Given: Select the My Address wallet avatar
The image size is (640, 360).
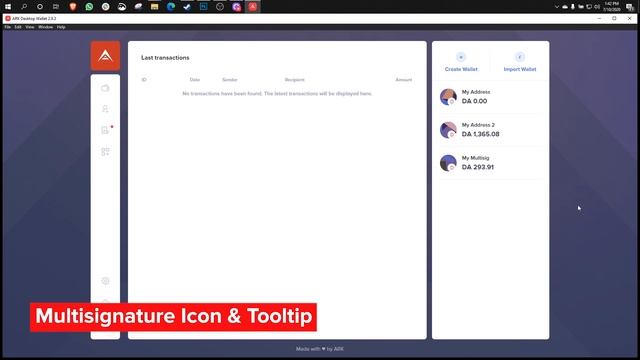Looking at the screenshot, I should [x=448, y=97].
